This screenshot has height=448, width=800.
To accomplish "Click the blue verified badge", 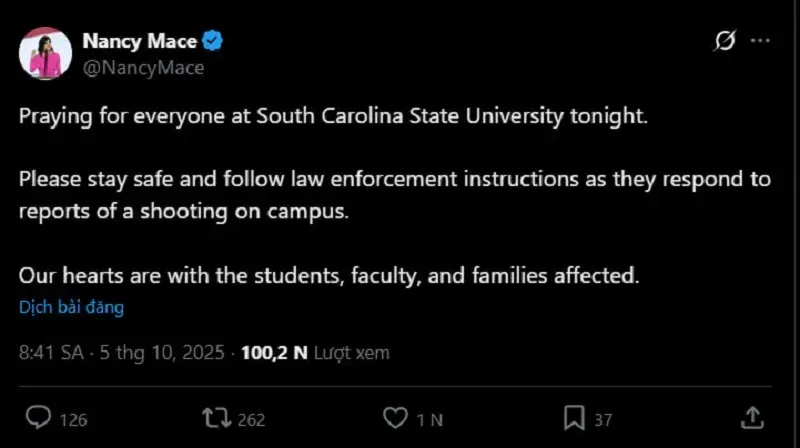I will tap(213, 42).
